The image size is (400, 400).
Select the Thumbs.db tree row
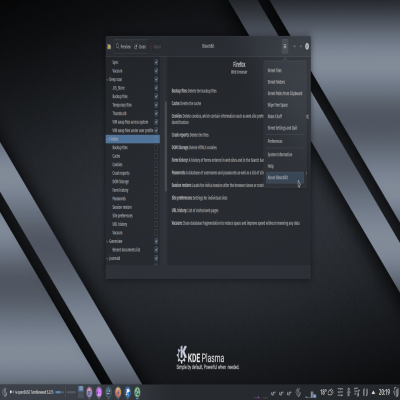[133, 113]
